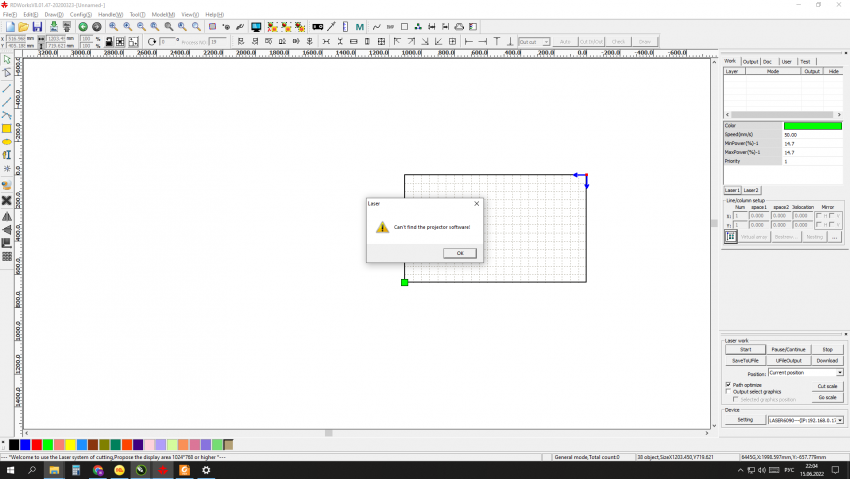The width and height of the screenshot is (850, 479).
Task: Click the Download button in Laser work
Action: coord(827,360)
